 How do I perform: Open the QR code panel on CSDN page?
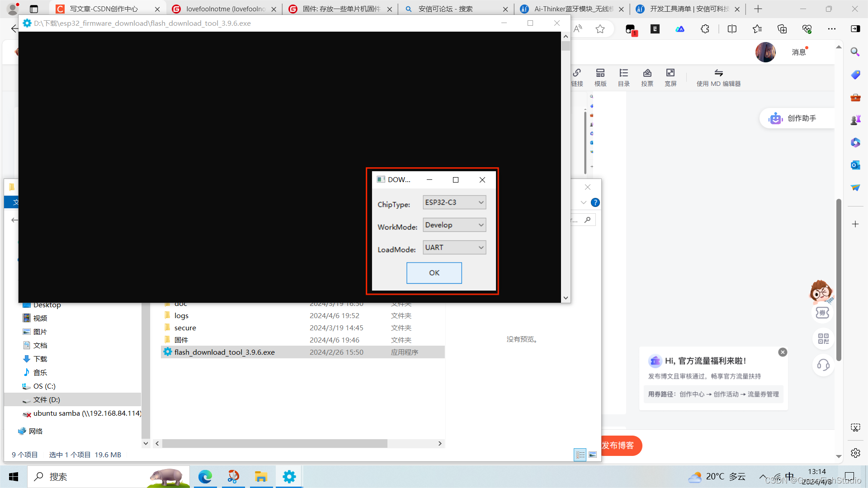(823, 338)
